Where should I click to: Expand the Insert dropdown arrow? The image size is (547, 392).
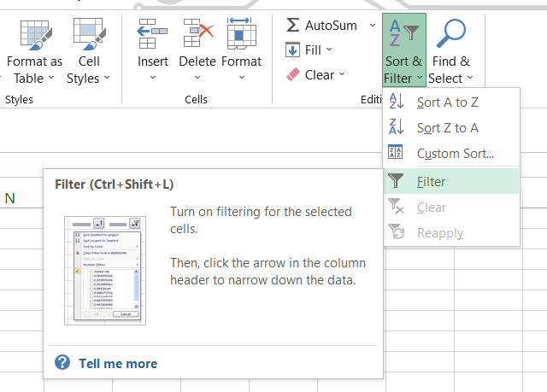[153, 78]
